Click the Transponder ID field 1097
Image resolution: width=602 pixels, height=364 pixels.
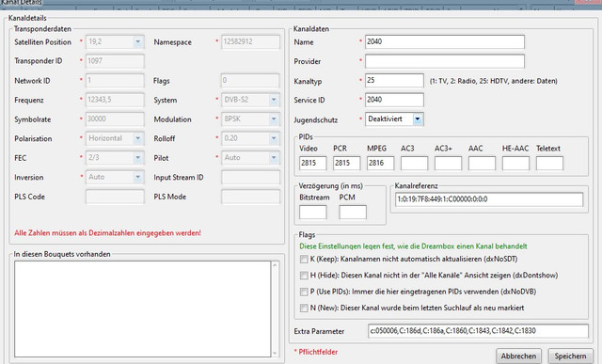[115, 61]
